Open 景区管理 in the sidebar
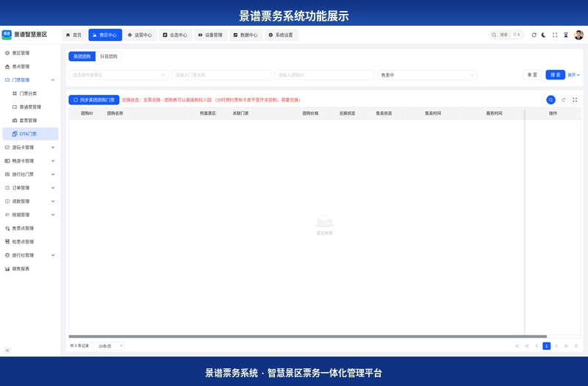The width and height of the screenshot is (588, 386). pyautogui.click(x=30, y=53)
